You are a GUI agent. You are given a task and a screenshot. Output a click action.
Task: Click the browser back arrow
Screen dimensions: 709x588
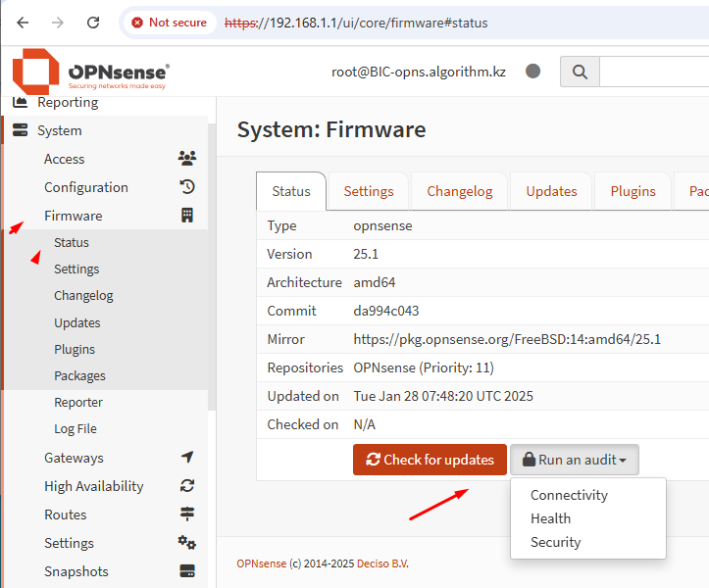23,23
